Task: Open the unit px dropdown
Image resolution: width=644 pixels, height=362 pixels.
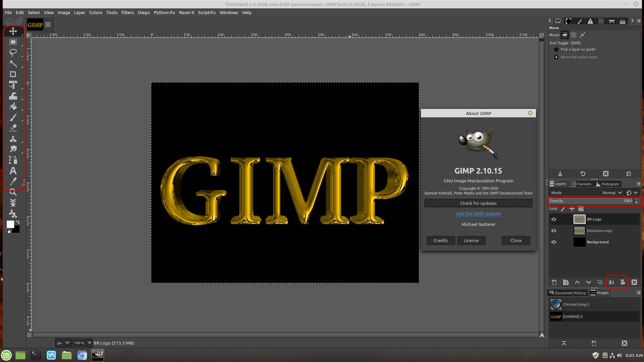Action: (x=63, y=343)
